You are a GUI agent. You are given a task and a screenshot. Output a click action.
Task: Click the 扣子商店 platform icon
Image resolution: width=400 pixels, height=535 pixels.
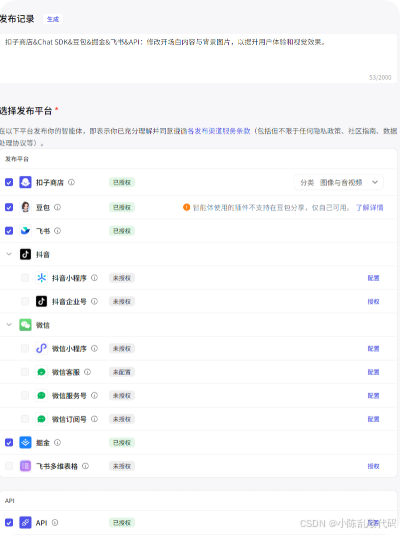click(25, 182)
